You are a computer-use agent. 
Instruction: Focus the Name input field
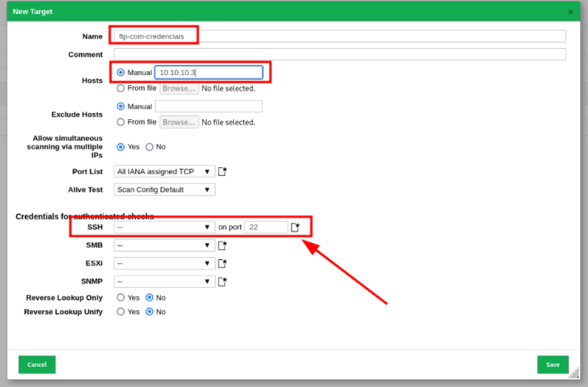340,36
